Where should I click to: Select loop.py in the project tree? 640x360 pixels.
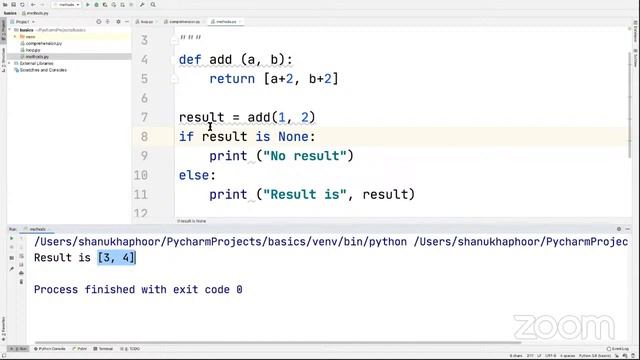pyautogui.click(x=33, y=50)
